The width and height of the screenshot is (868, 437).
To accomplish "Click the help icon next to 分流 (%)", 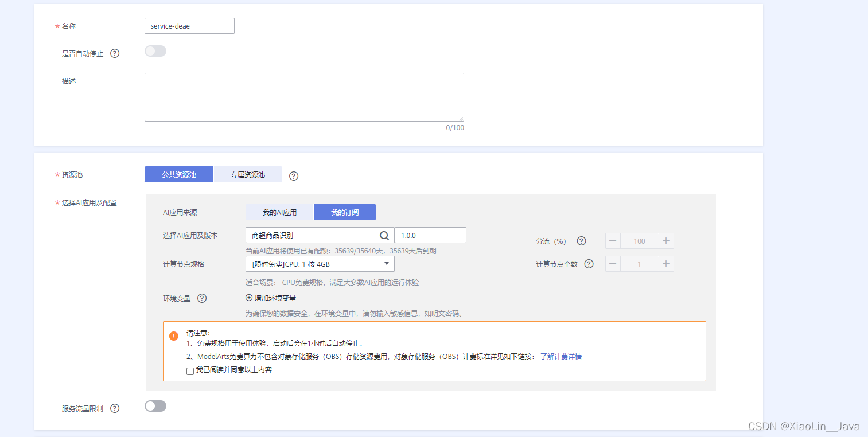I will 581,241.
